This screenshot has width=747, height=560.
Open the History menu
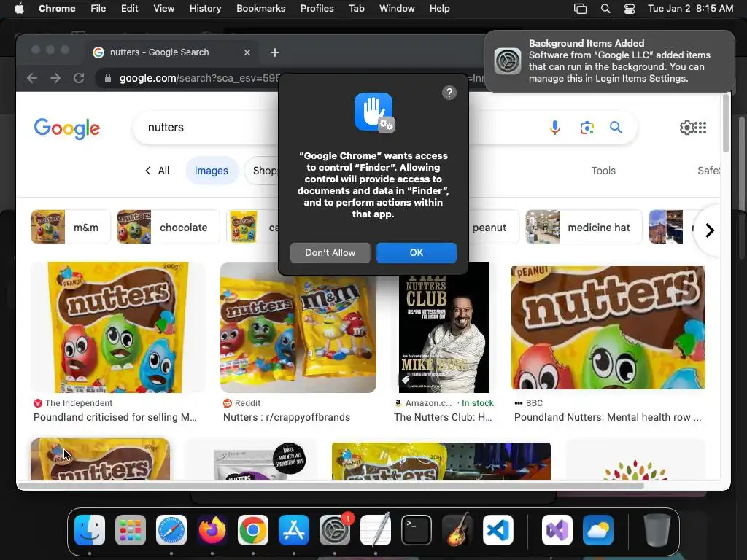point(205,9)
